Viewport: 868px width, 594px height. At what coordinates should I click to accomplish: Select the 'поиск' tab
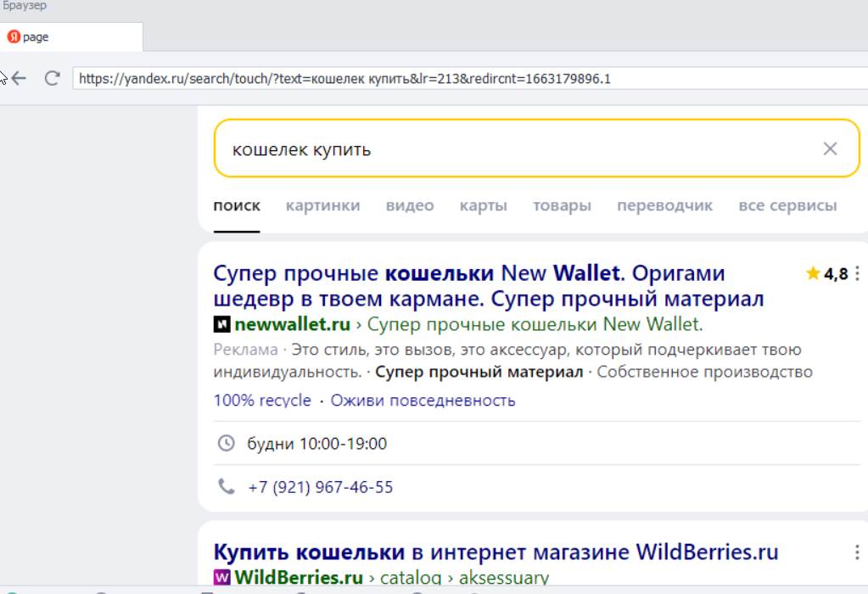[x=237, y=205]
